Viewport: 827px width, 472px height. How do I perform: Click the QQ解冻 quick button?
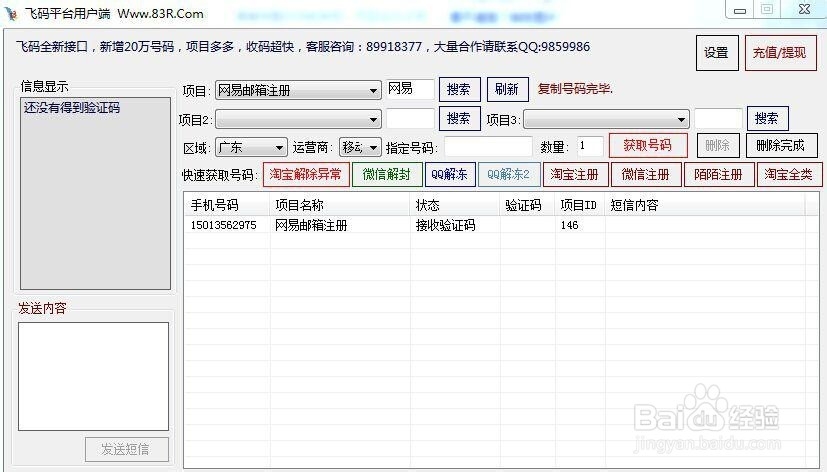tap(450, 175)
